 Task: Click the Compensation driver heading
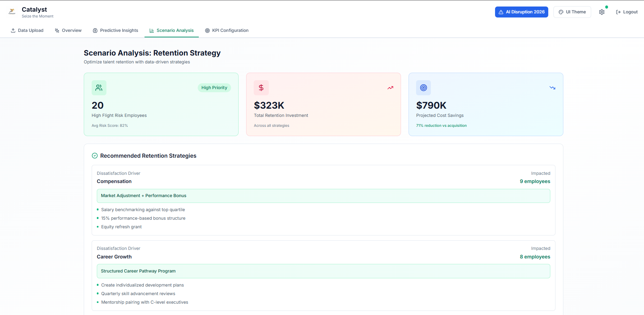(x=114, y=181)
